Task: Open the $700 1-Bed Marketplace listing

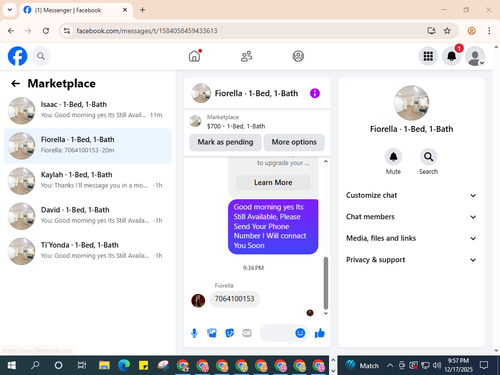Action: click(236, 122)
